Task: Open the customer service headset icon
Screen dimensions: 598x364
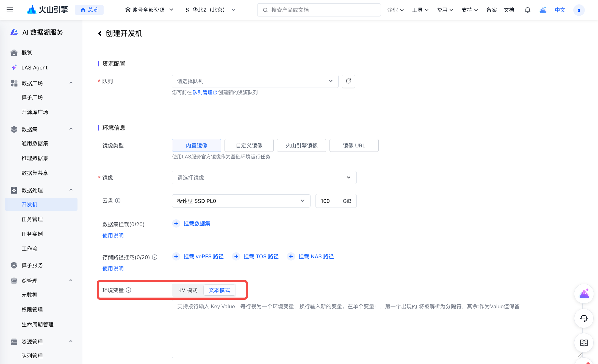Action: pyautogui.click(x=584, y=318)
